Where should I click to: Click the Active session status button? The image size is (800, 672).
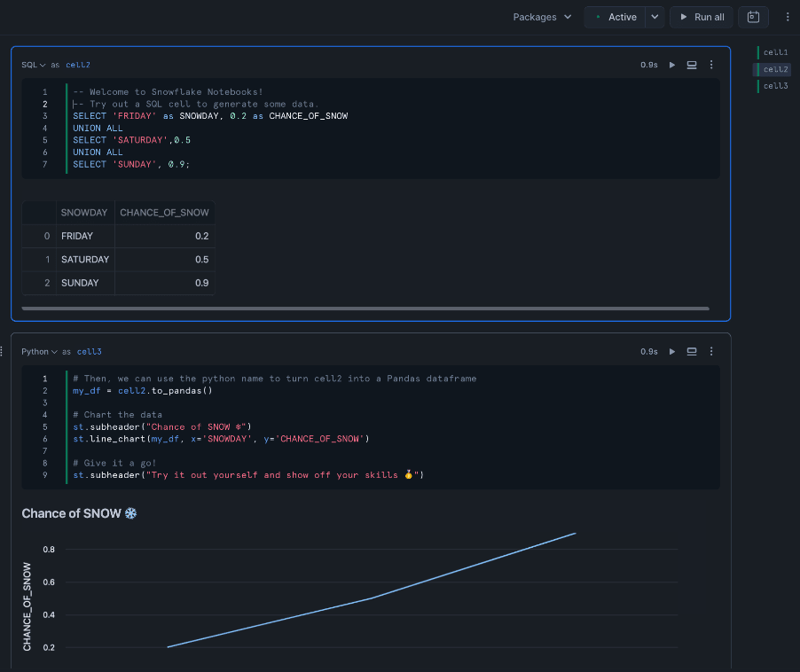pos(615,17)
